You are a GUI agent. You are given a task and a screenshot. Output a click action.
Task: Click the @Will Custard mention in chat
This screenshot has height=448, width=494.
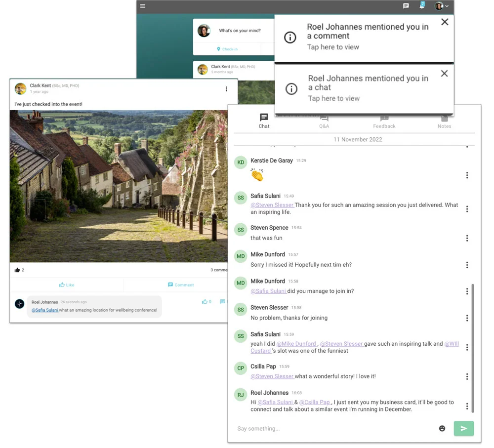pyautogui.click(x=451, y=344)
